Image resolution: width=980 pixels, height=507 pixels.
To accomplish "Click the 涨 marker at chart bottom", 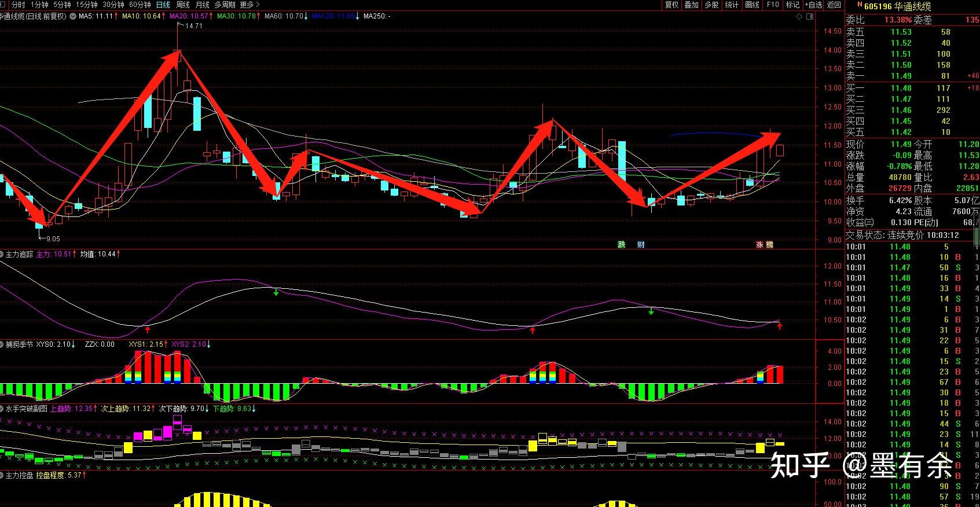I will (759, 245).
